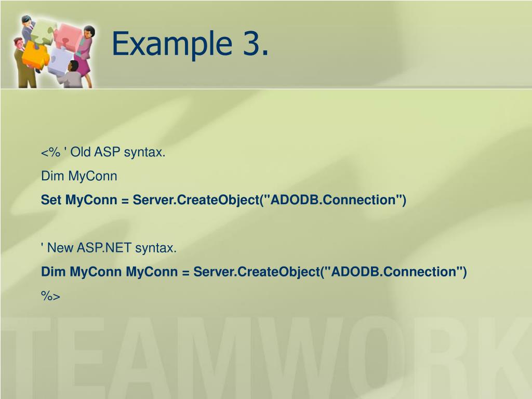Click the bold 'Set MyConn = Server.CreateObject' line
The height and width of the screenshot is (399, 532).
(x=223, y=200)
